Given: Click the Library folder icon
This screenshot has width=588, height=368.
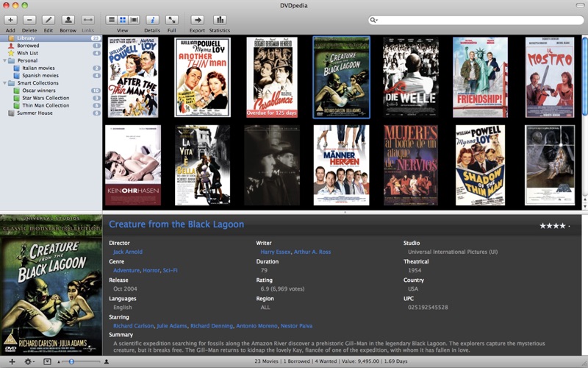Looking at the screenshot, I should click(x=11, y=38).
